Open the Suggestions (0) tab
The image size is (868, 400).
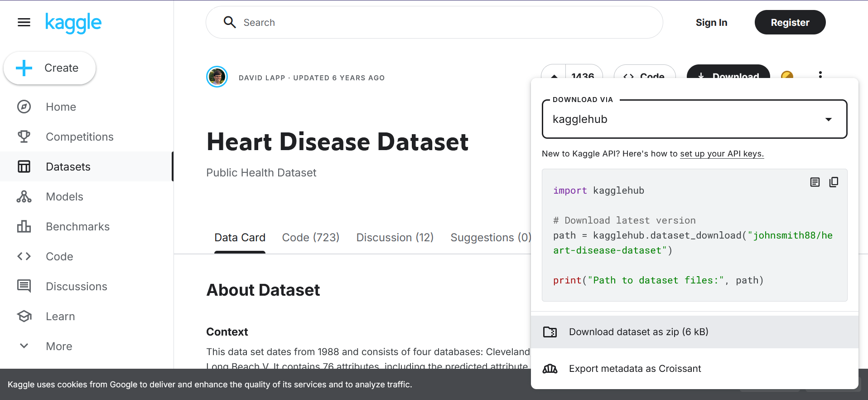click(x=490, y=238)
